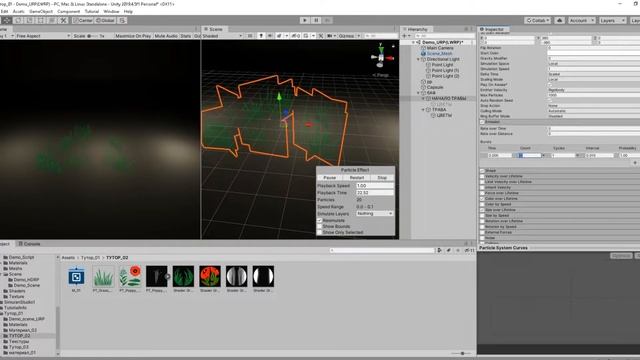
Task: Open the Account dropdown
Action: pyautogui.click(x=581, y=20)
